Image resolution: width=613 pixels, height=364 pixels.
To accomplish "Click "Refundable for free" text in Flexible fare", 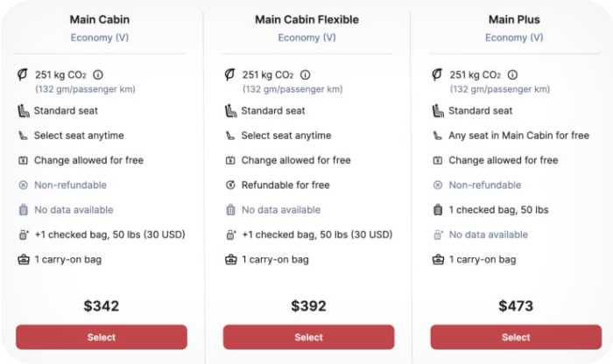I will [285, 185].
